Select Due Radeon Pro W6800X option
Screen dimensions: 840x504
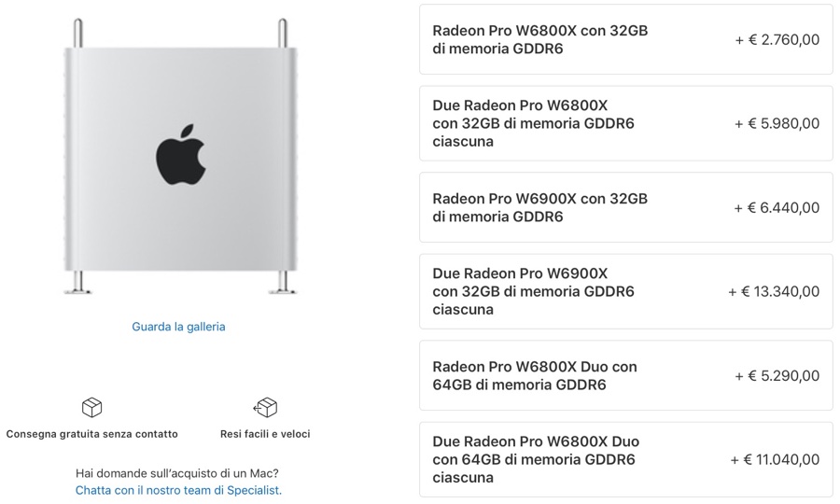[625, 124]
